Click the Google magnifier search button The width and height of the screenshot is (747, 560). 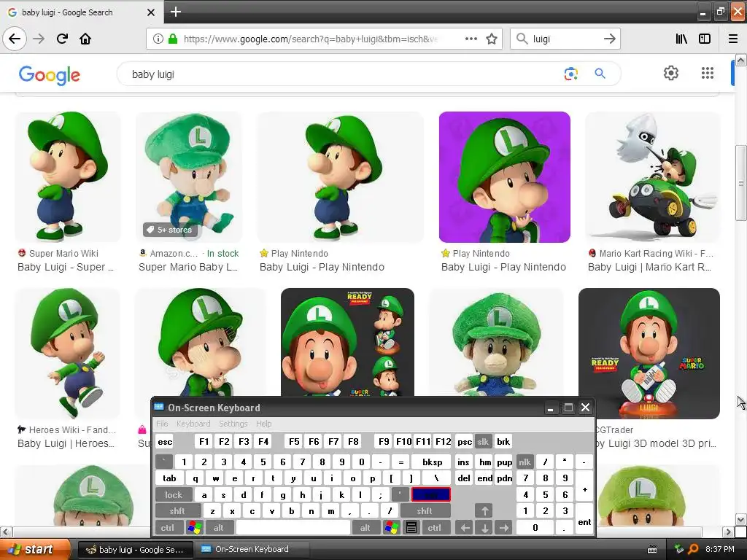point(600,74)
